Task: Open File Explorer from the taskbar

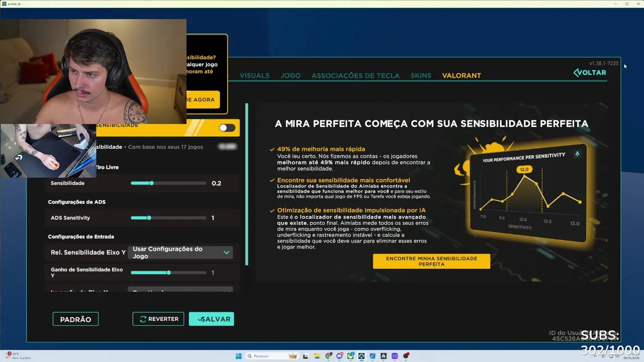Action: click(x=317, y=356)
